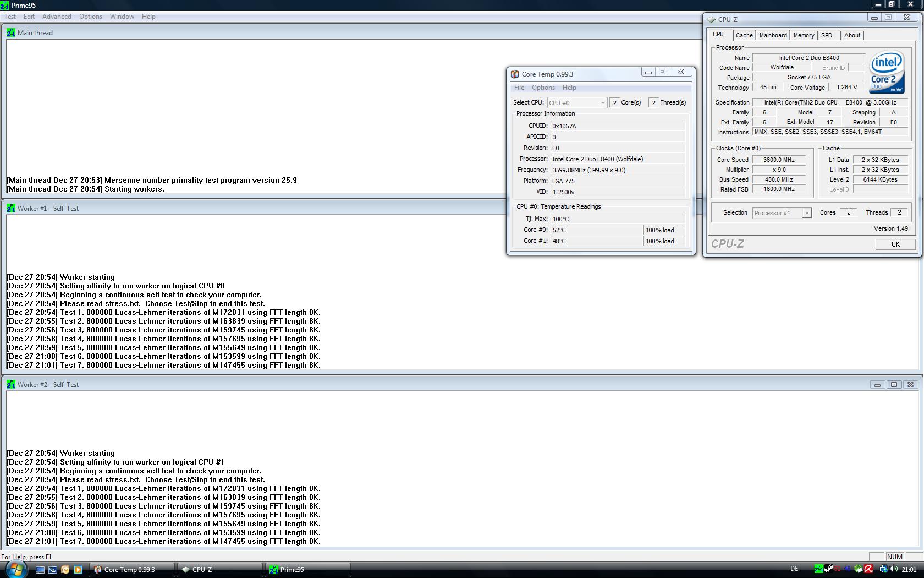This screenshot has height=578, width=924.
Task: Click the Show Desktop quick launch icon
Action: pos(40,570)
